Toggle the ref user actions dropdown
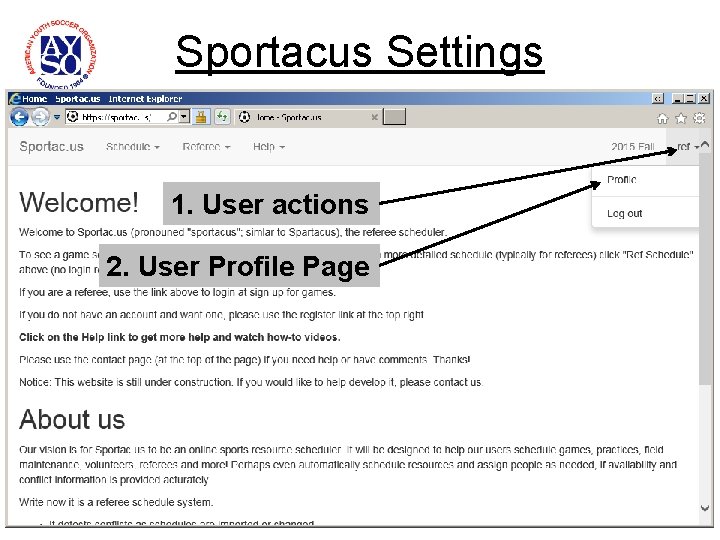Screen dimensions: 720x540 click(x=687, y=147)
